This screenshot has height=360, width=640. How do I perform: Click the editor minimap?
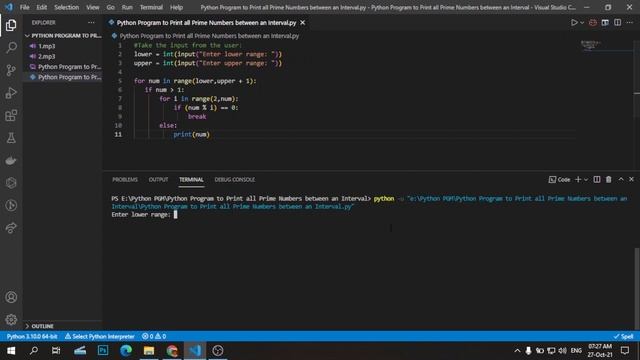tap(591, 45)
